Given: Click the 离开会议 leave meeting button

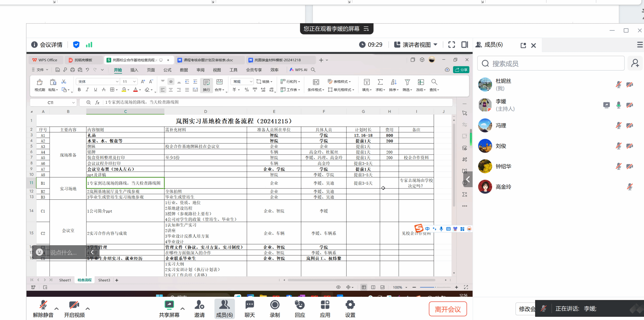Looking at the screenshot, I should click(x=447, y=309).
